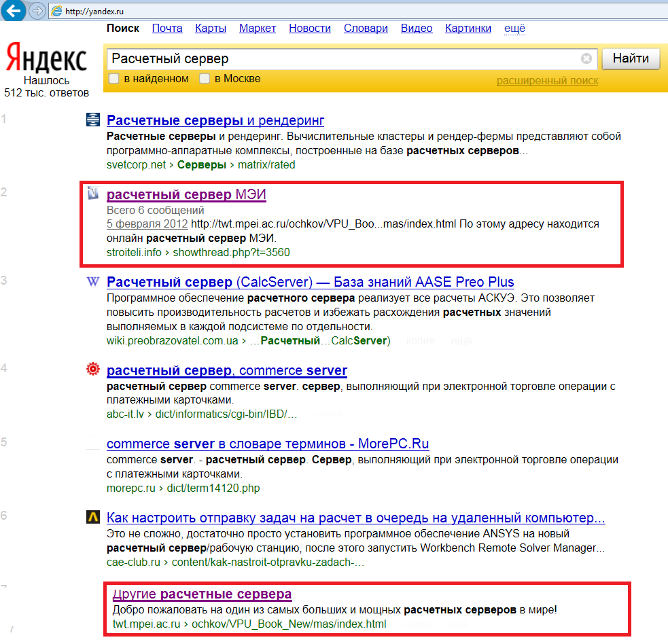Click the wiki.preobrazovatel.com.ua domain link
The height and width of the screenshot is (644, 668).
point(172,341)
